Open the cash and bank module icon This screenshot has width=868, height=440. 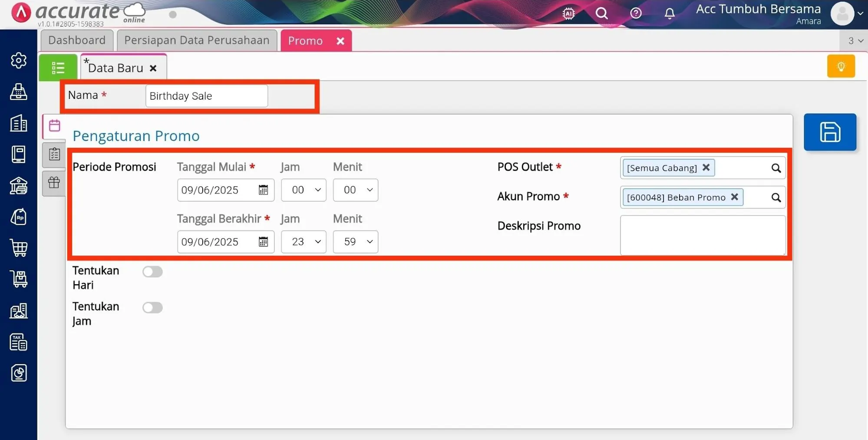coord(19,186)
